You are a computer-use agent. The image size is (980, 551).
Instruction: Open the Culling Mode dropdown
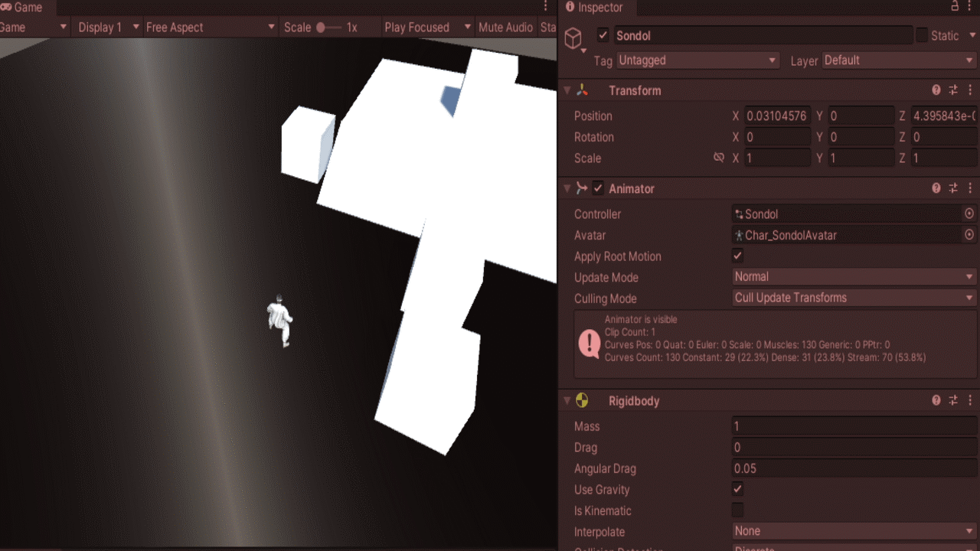(854, 298)
